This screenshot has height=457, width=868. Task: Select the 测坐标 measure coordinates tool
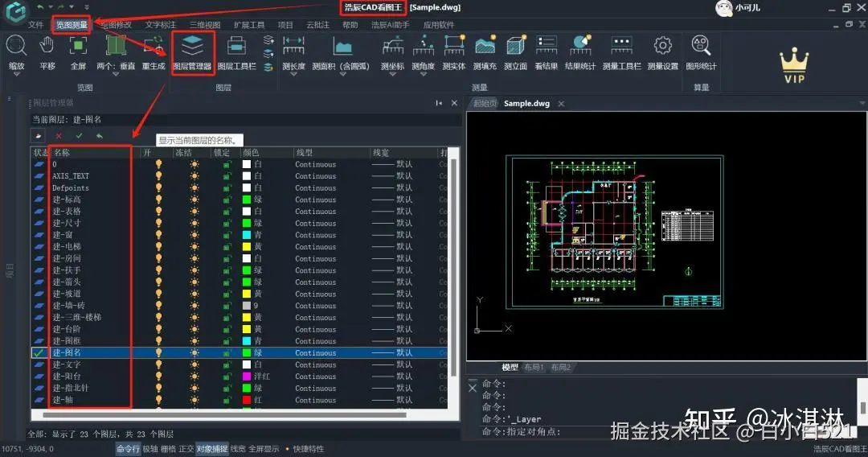[x=392, y=52]
